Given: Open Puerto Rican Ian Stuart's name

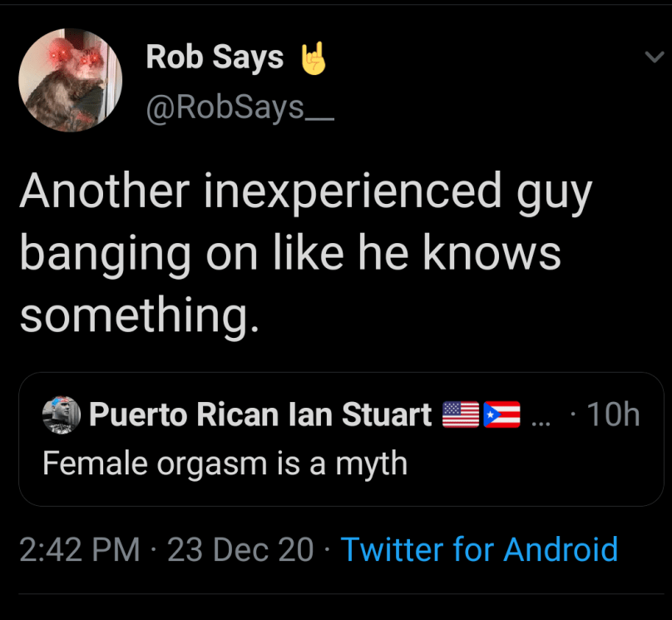Looking at the screenshot, I should click(x=260, y=414).
